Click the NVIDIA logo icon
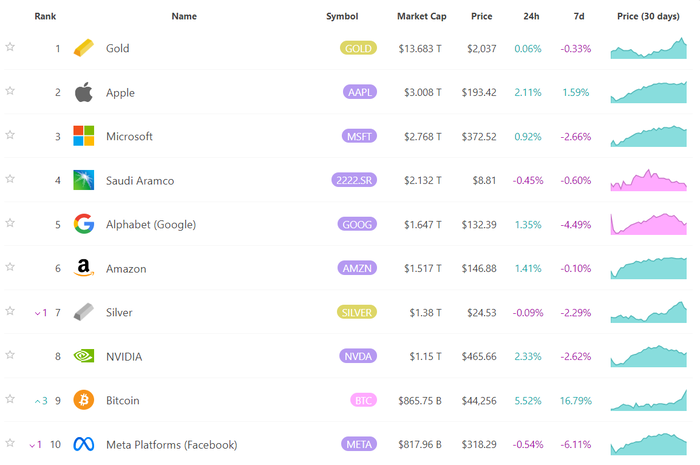 tap(83, 356)
